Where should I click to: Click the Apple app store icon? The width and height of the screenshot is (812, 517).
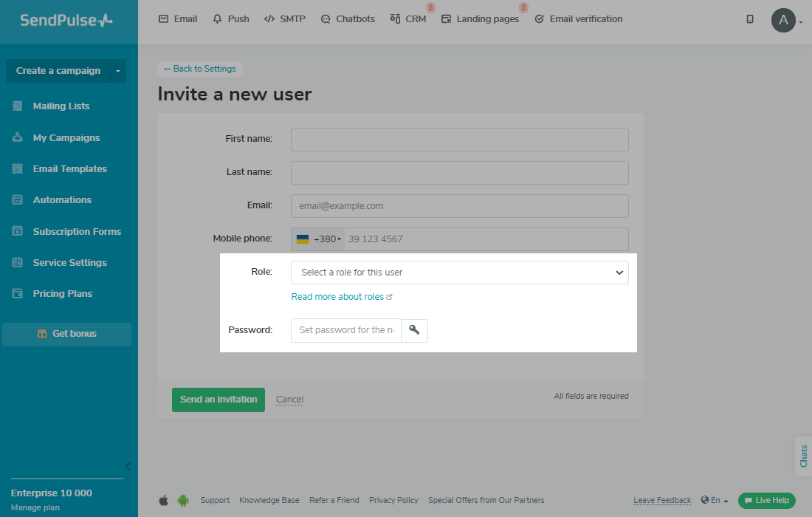pyautogui.click(x=164, y=500)
